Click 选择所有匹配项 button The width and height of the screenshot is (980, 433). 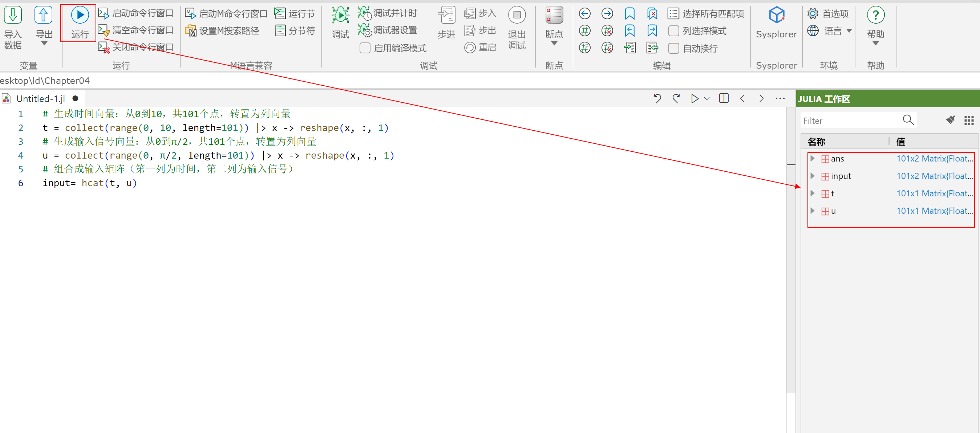[706, 14]
